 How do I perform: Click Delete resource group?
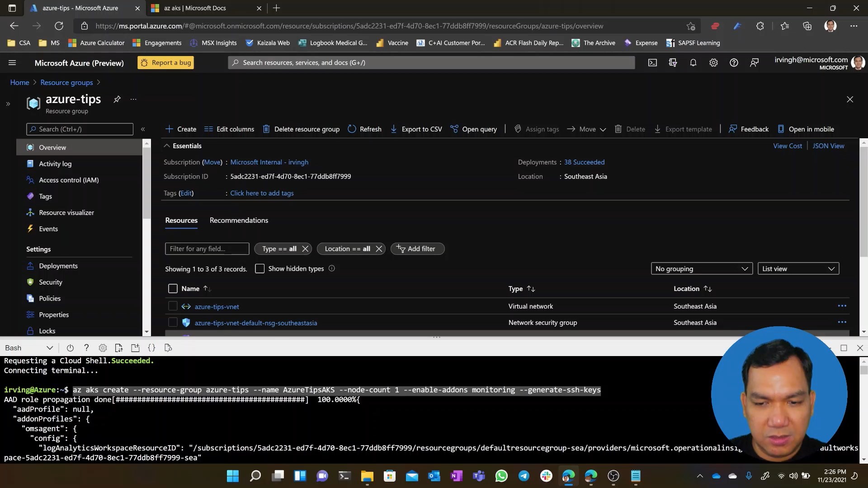click(x=301, y=129)
